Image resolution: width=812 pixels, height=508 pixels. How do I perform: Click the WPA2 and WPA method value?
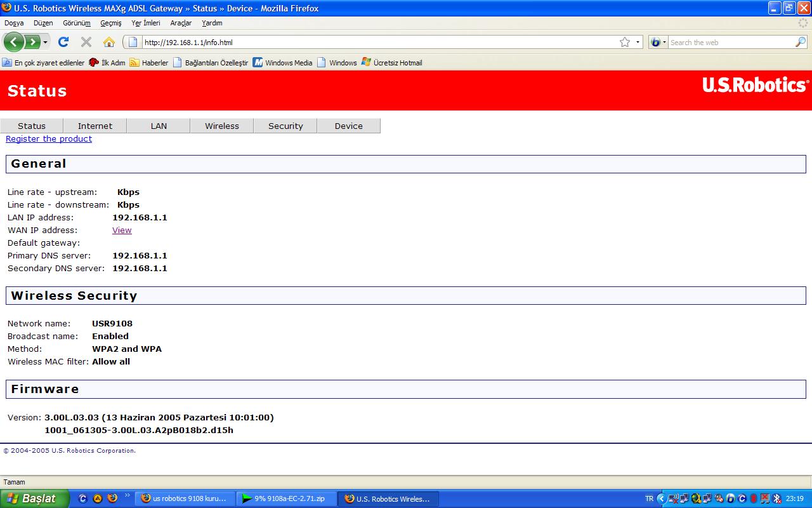[x=127, y=349]
